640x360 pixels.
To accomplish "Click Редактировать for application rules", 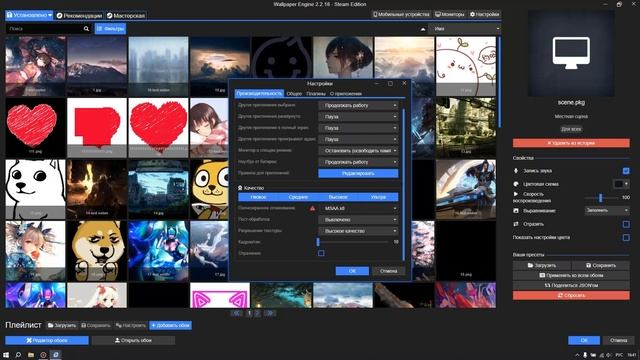I will pos(358,173).
